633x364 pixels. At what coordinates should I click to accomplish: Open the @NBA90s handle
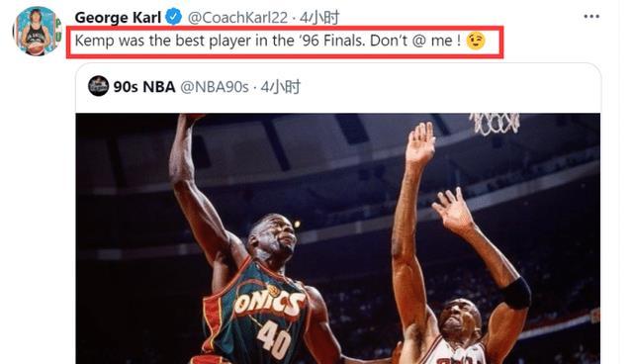pyautogui.click(x=214, y=87)
